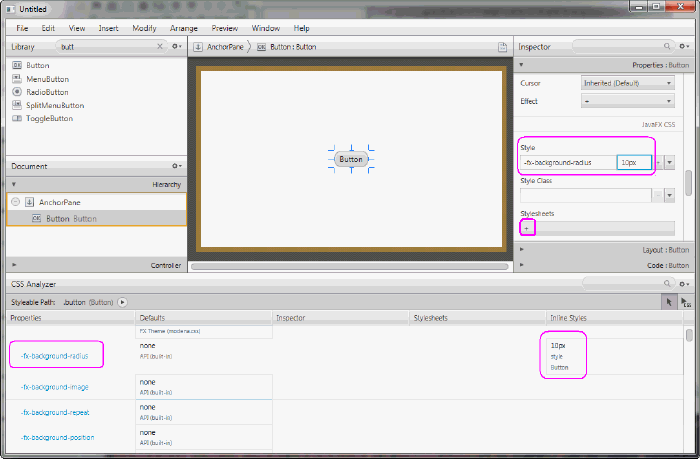Click Button icon in the breadcrumb bar

[262, 47]
